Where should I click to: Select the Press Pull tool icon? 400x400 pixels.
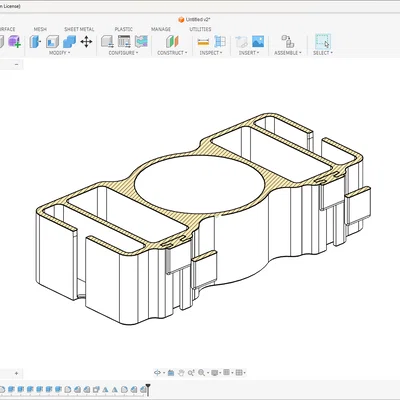[x=35, y=42]
